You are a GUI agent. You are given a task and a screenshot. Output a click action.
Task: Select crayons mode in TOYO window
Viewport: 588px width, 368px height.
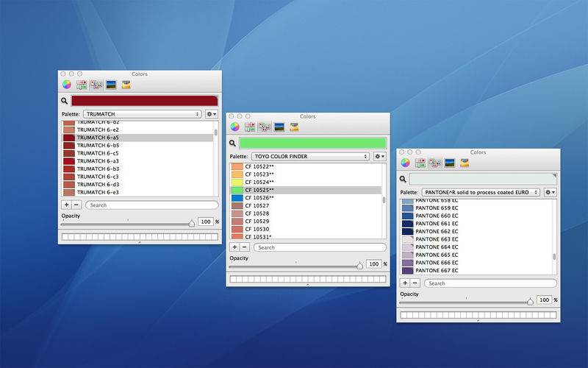click(294, 127)
